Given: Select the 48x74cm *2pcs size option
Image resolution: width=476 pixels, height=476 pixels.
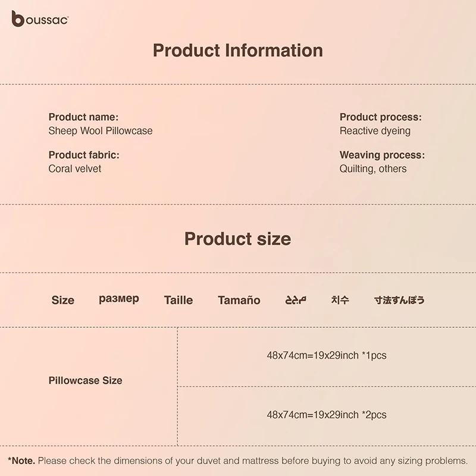Looking at the screenshot, I should [326, 415].
